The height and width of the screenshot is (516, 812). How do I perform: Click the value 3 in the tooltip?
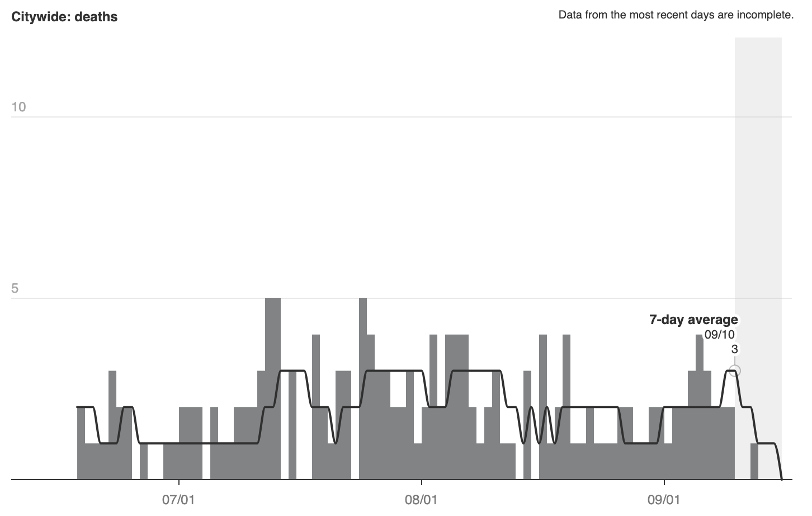click(734, 349)
